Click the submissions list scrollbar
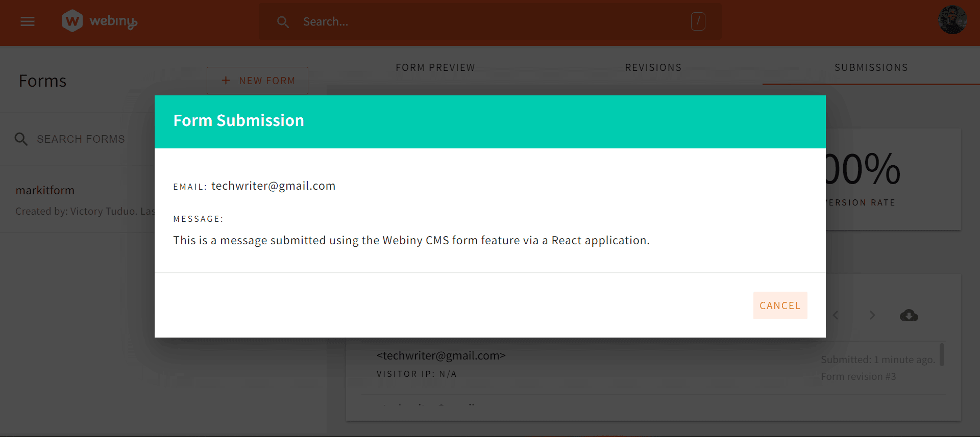This screenshot has height=437, width=980. (942, 355)
